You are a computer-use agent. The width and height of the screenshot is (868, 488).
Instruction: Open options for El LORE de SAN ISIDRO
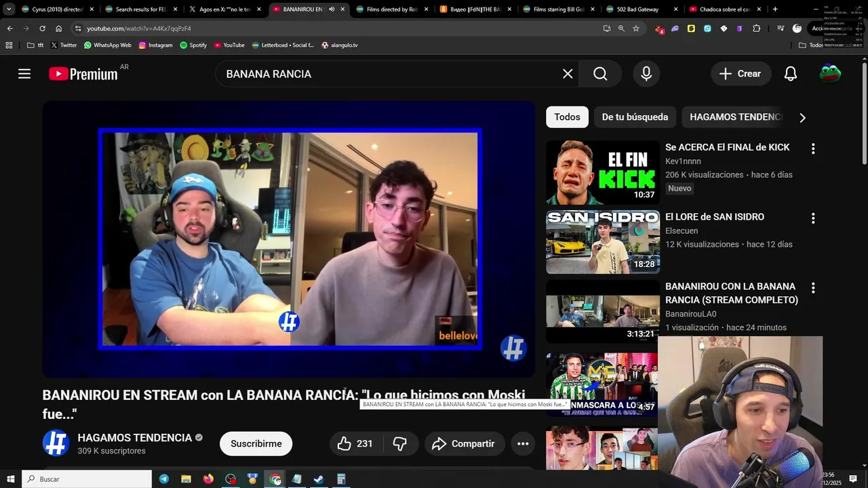[x=812, y=218]
